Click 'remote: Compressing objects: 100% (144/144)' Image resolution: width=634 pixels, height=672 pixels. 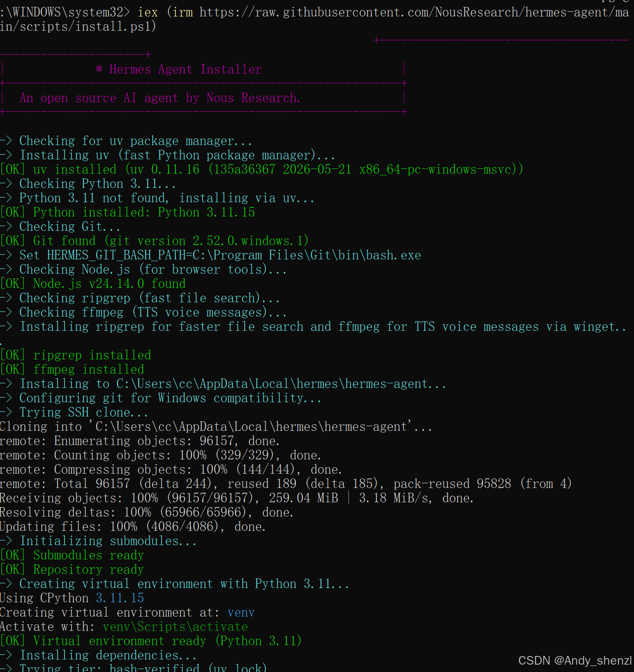click(x=171, y=469)
